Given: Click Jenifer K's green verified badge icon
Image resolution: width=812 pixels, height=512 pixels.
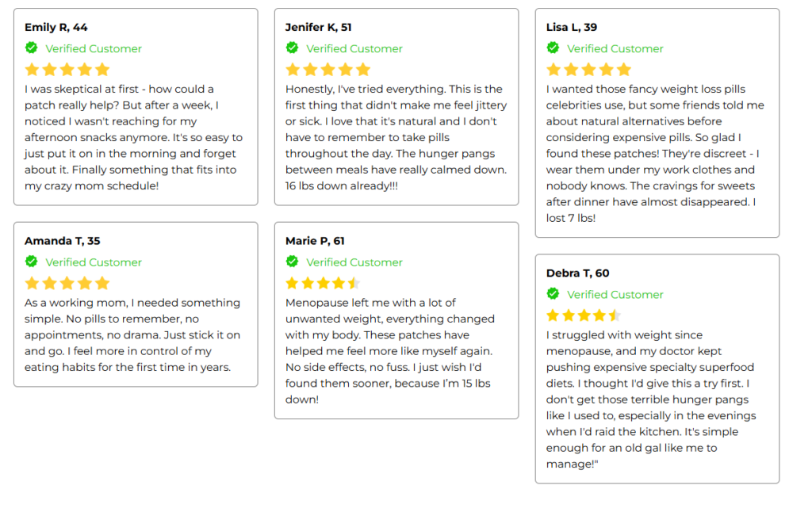Looking at the screenshot, I should (293, 48).
